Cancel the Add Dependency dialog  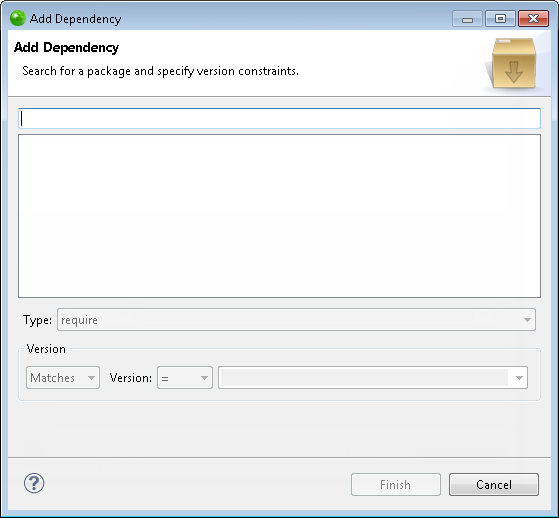(494, 484)
